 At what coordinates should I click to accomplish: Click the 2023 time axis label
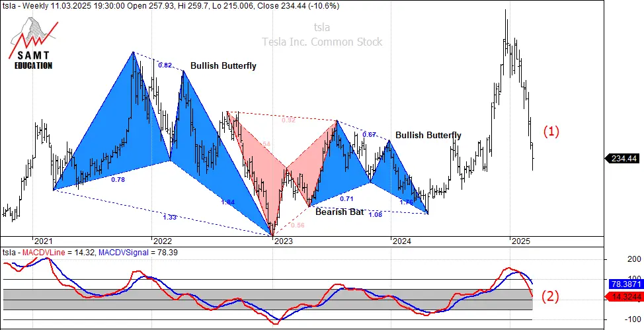coord(284,241)
